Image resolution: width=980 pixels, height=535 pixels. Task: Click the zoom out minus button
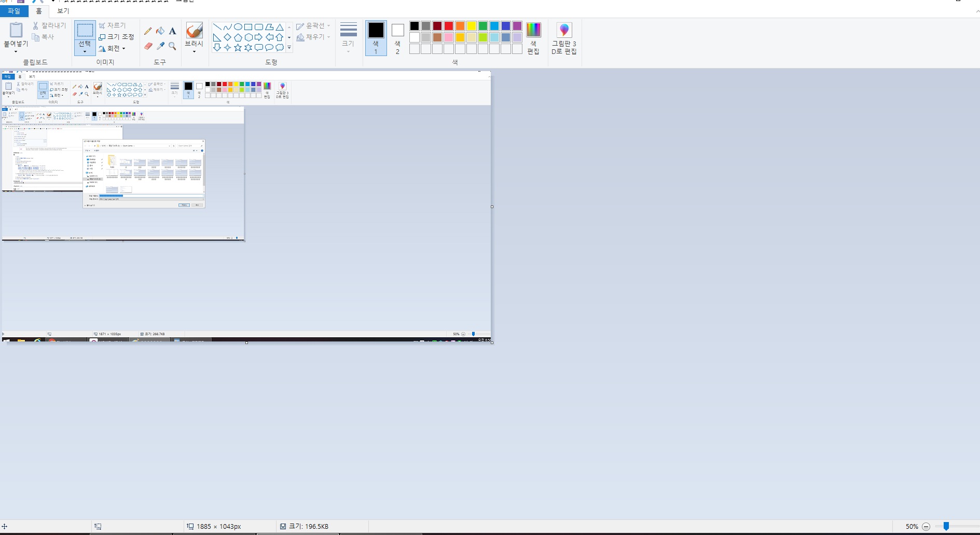pyautogui.click(x=926, y=526)
